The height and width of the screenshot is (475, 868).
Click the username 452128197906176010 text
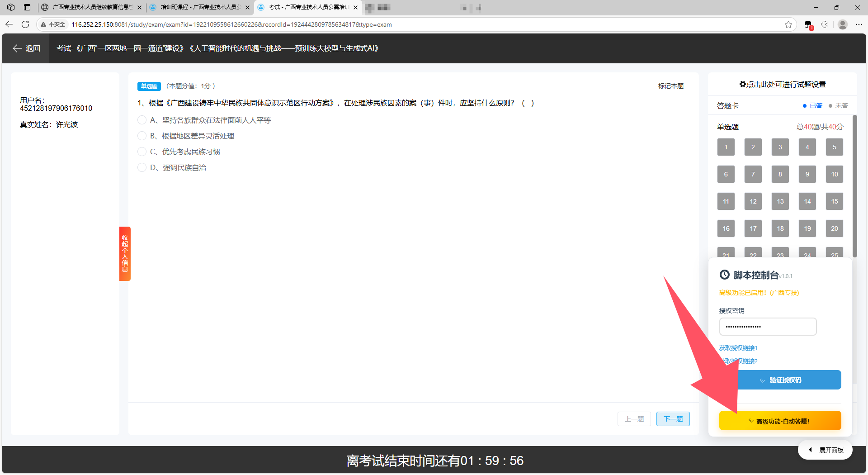click(56, 108)
